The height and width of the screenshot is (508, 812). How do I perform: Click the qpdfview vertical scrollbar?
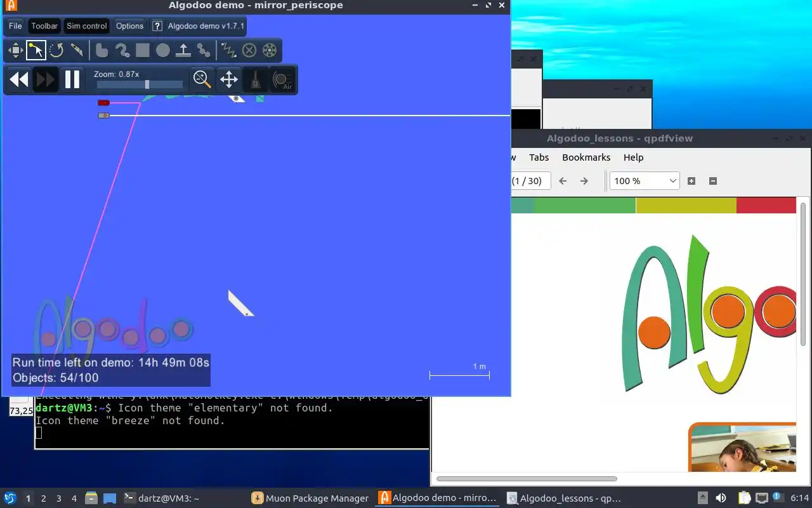804,275
